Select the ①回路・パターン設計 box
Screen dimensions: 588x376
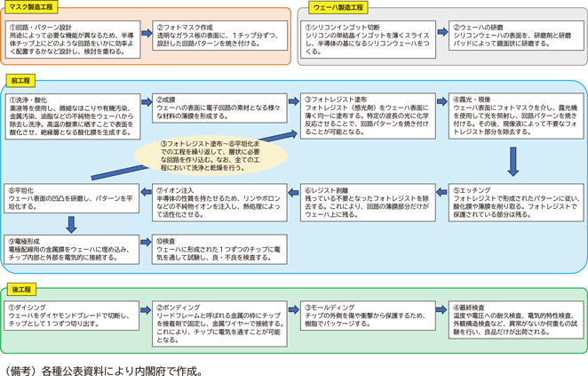(x=73, y=39)
